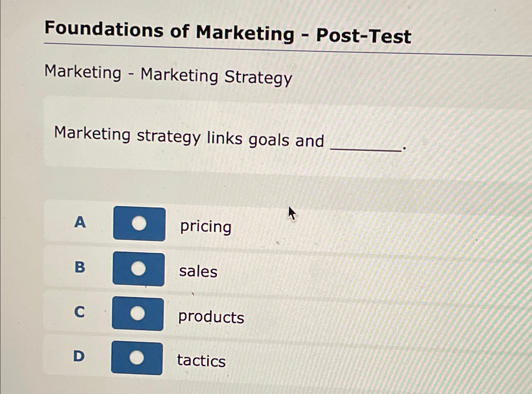This screenshot has height=394, width=532.
Task: Click the letter D option label
Action: (x=79, y=356)
